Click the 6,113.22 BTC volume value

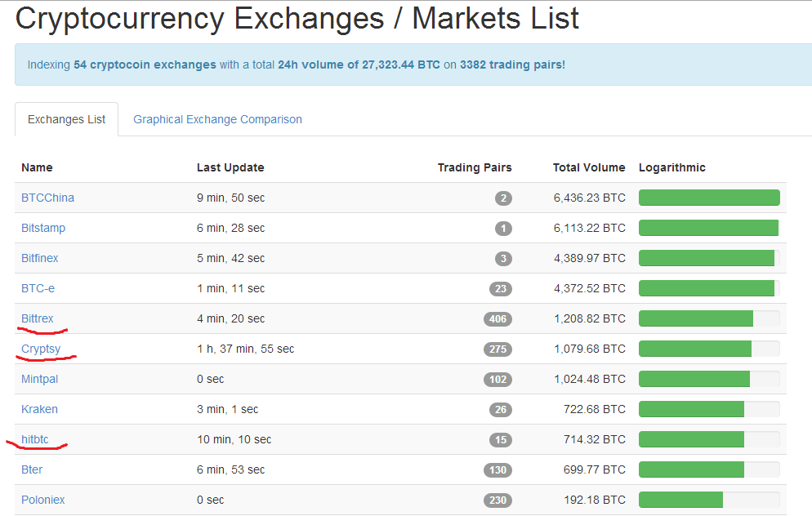point(589,228)
